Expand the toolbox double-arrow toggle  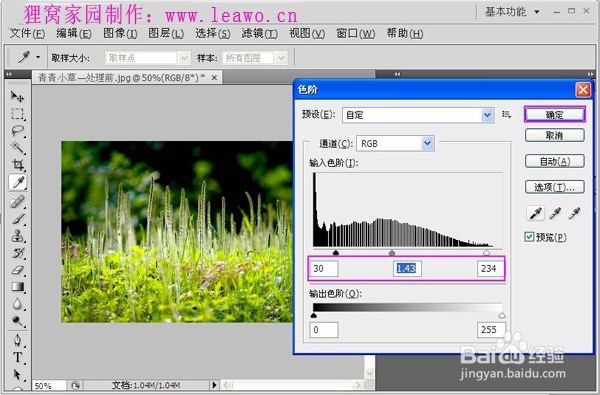9,74
